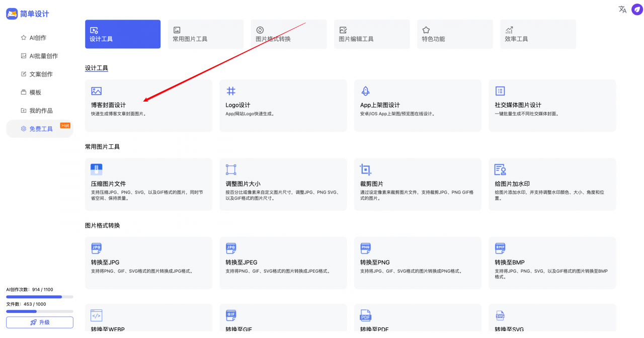Click the 给图片加水印 watermark icon
The image size is (644, 338).
500,170
